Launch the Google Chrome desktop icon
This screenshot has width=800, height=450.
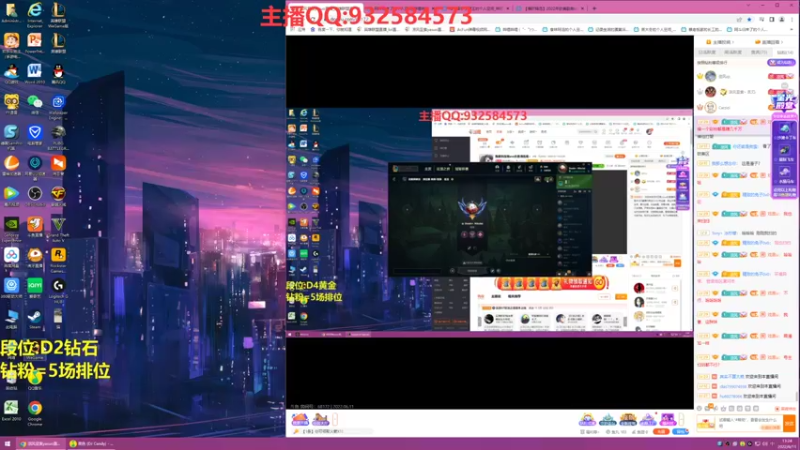pos(35,413)
